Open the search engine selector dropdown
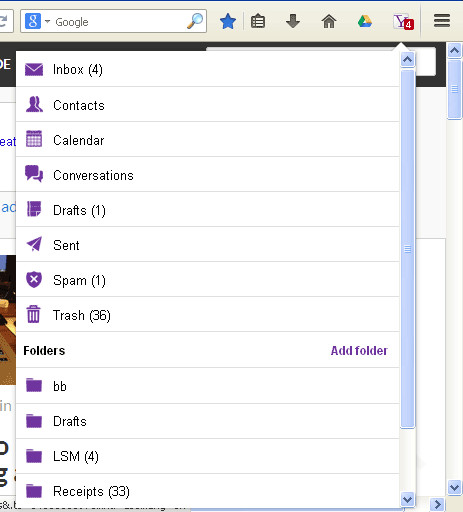463x512 pixels. pos(37,21)
